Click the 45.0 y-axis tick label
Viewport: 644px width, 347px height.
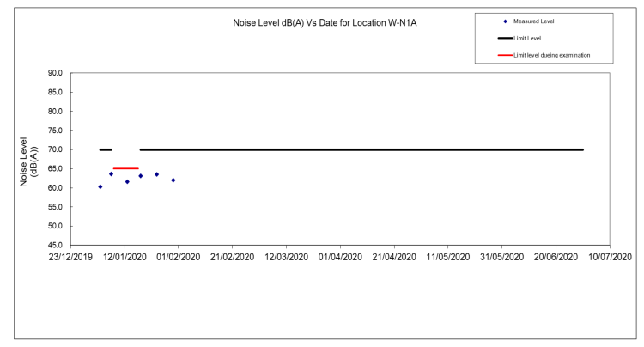pyautogui.click(x=57, y=246)
